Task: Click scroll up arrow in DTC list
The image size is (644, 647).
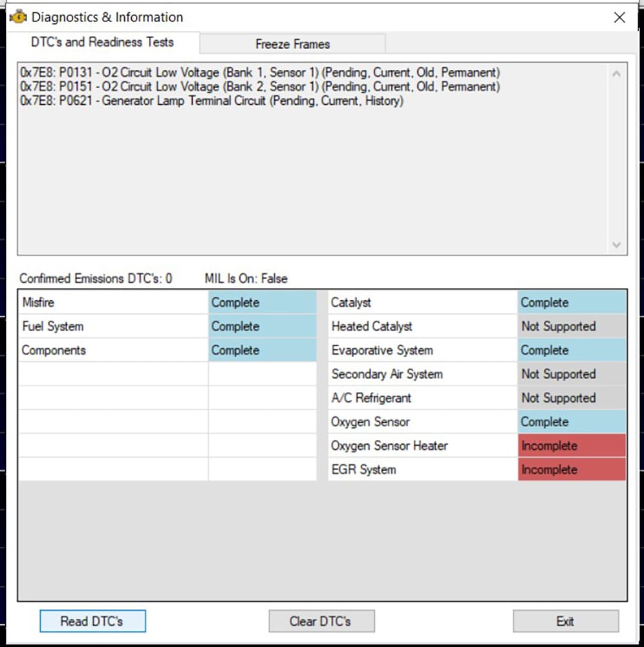Action: point(616,74)
